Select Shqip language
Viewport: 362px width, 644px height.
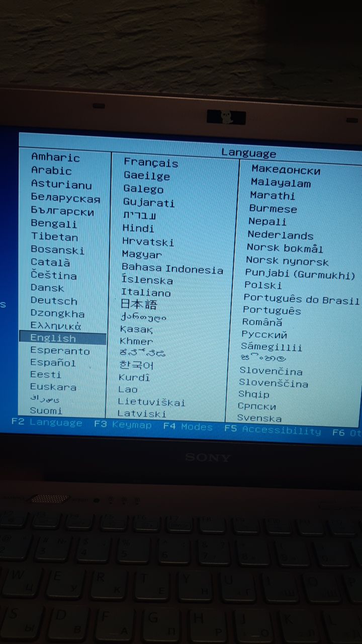254,394
